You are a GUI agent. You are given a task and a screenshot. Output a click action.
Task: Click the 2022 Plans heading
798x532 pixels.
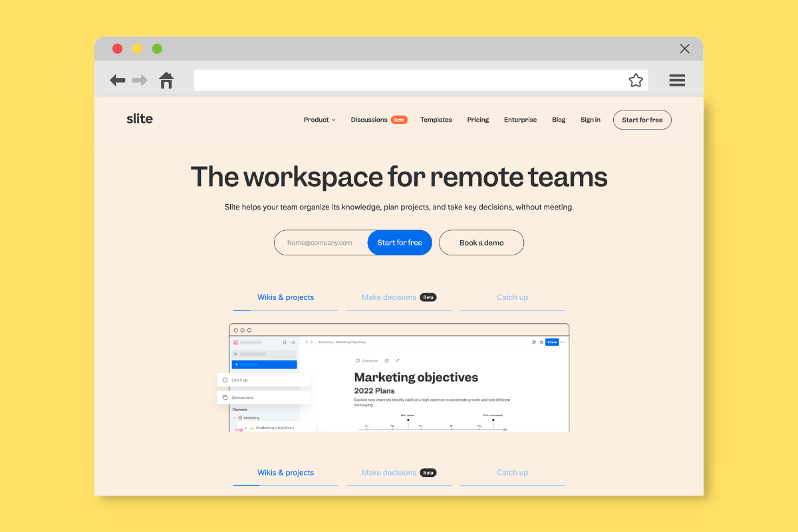click(x=374, y=391)
